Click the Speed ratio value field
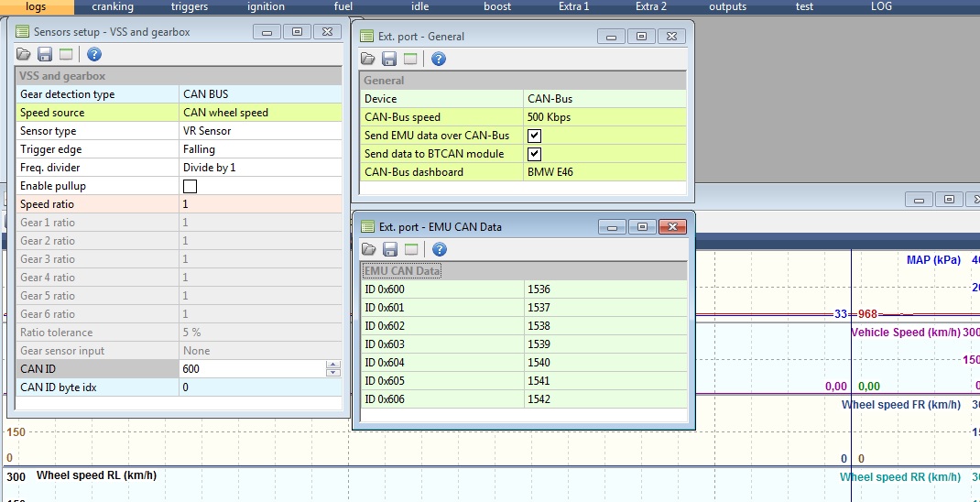Screen dimensions: 980x502 point(261,204)
